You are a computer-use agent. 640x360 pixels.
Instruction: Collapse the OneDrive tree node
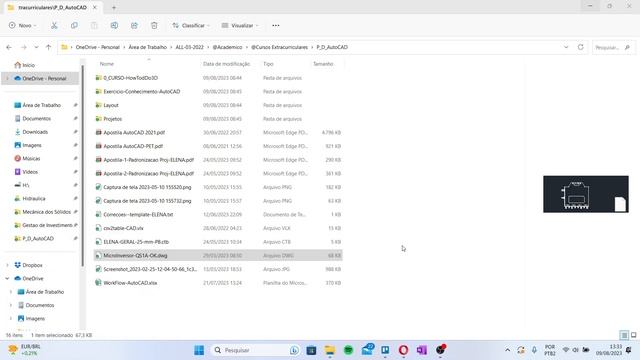7,278
